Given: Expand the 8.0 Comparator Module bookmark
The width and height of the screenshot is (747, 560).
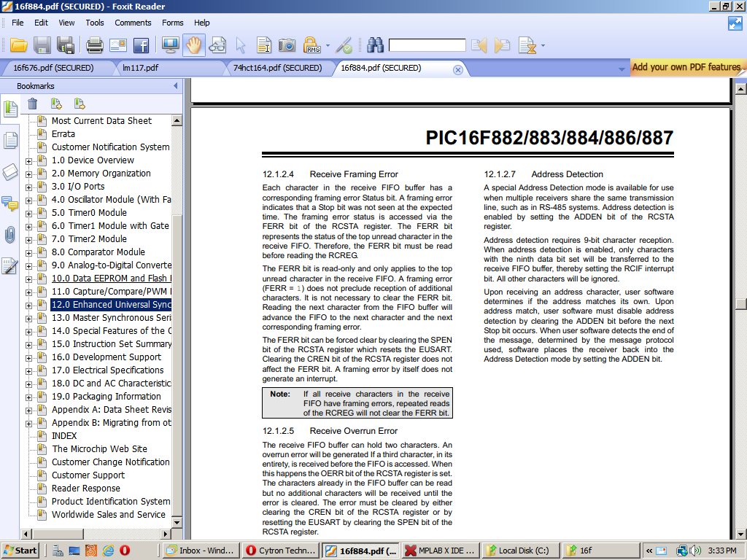Looking at the screenshot, I should (29, 253).
